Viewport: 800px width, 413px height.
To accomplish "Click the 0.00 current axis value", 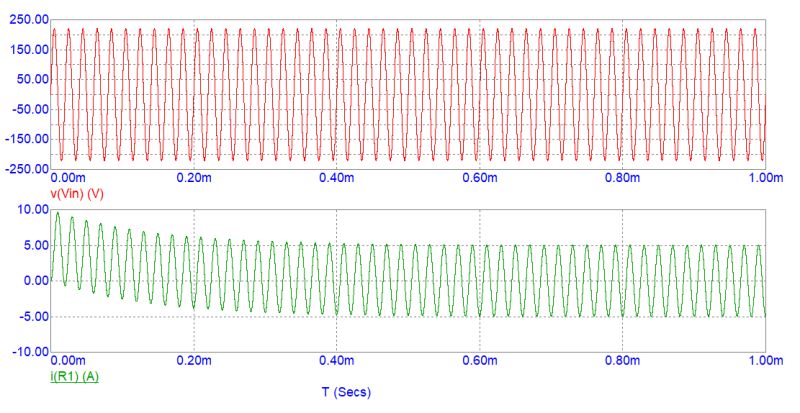I will click(35, 280).
